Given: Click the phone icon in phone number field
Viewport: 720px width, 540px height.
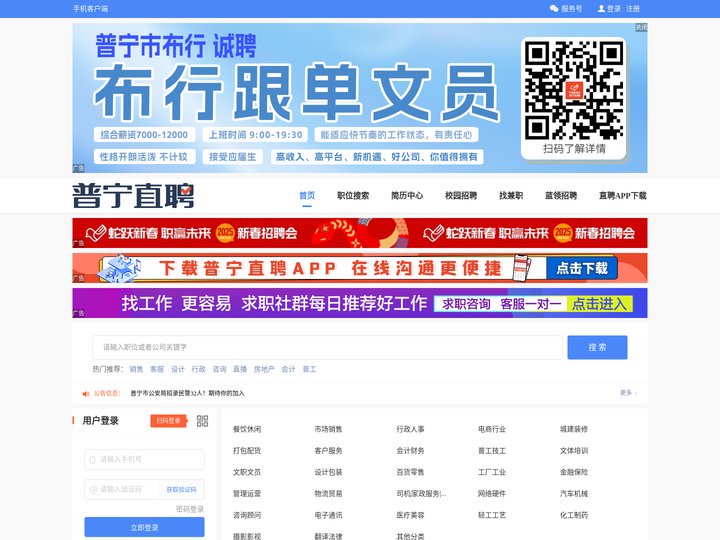Looking at the screenshot, I should coord(93,459).
